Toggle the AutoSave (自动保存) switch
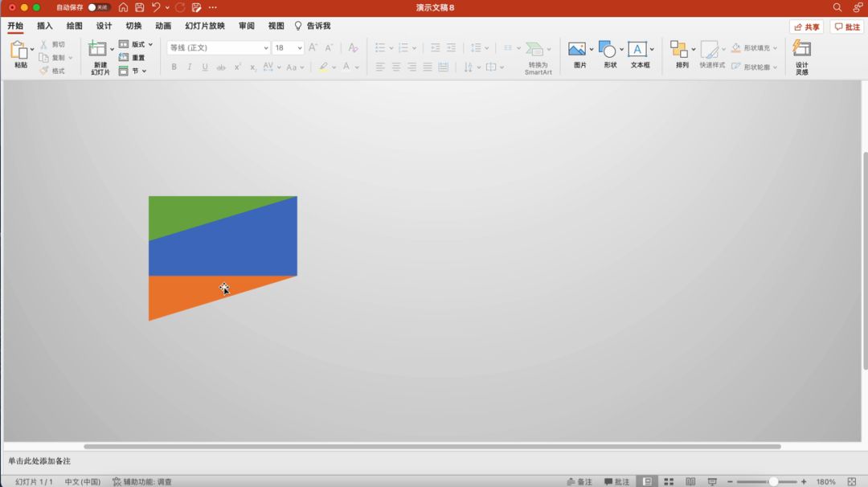868x487 pixels. pyautogui.click(x=99, y=7)
